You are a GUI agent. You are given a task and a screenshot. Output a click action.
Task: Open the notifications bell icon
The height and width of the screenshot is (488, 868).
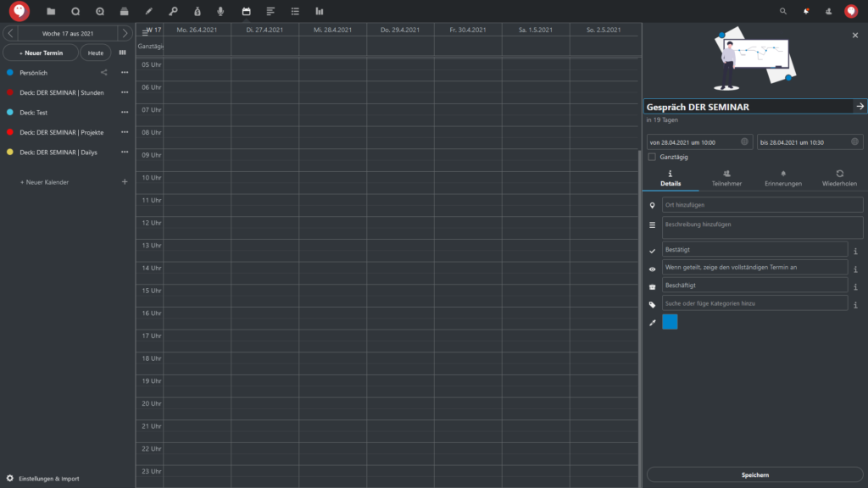[x=805, y=12]
